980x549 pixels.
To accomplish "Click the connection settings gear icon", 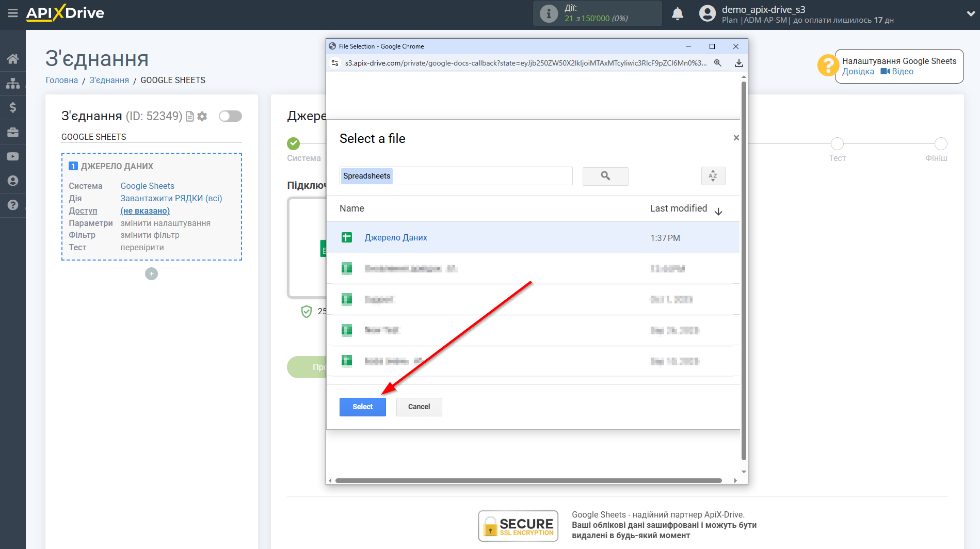I will point(202,117).
